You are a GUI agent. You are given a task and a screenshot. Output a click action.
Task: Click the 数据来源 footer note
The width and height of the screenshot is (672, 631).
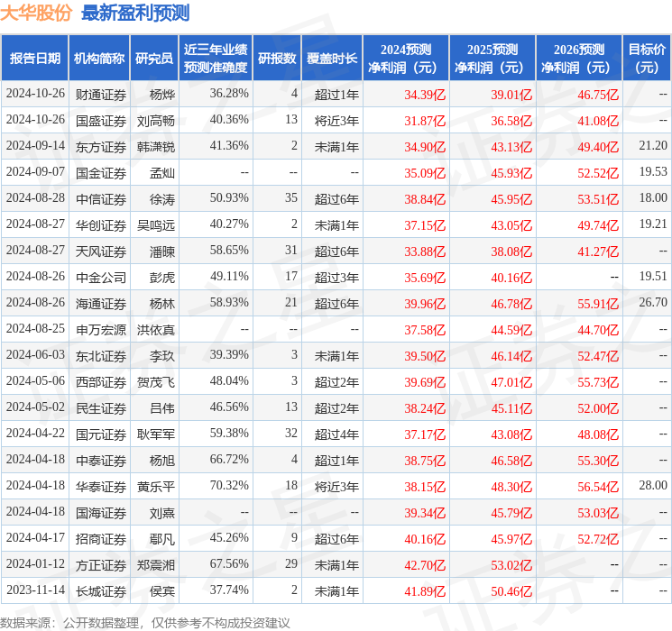pyautogui.click(x=145, y=623)
